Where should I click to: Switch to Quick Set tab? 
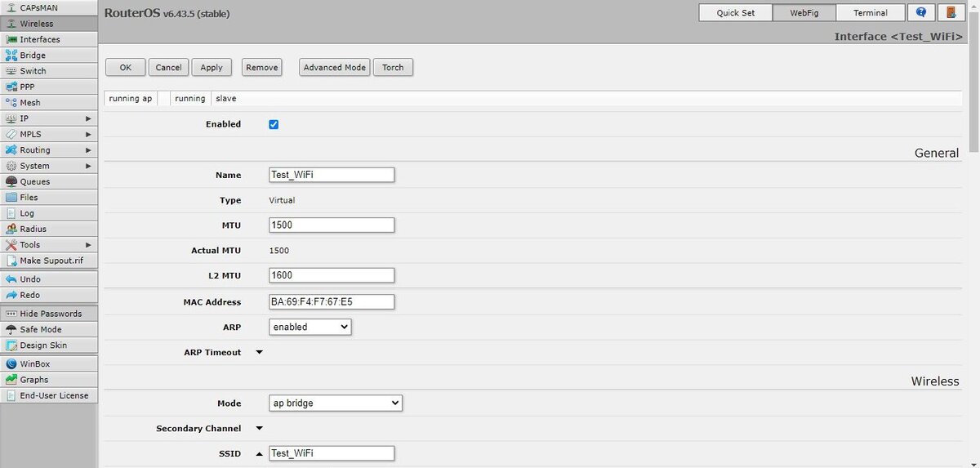point(736,13)
